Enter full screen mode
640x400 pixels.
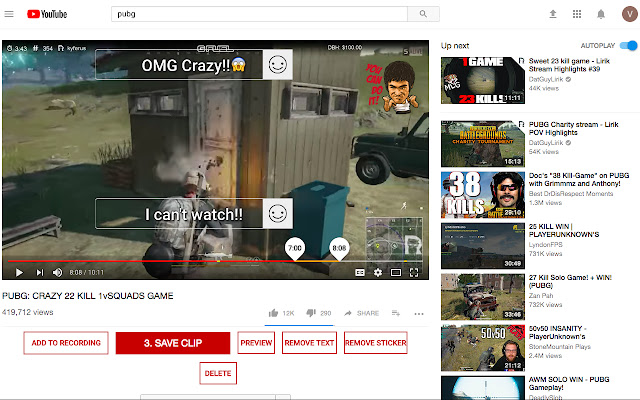coord(414,272)
